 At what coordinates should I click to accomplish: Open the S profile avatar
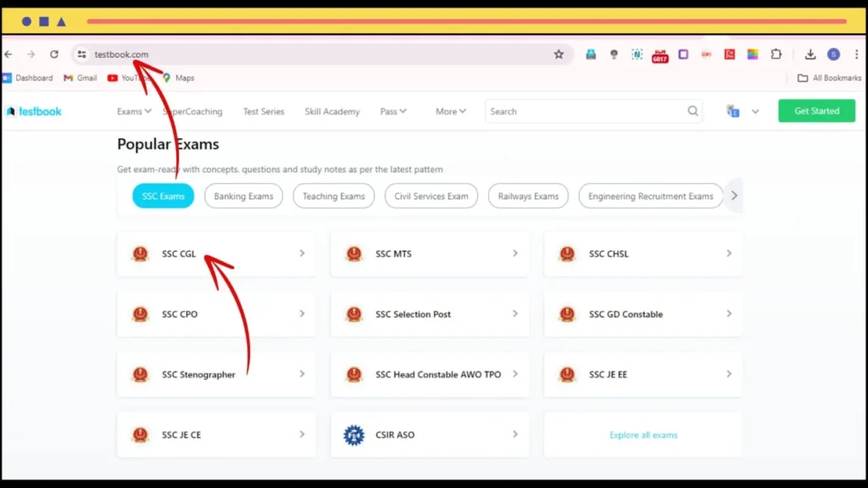point(834,54)
